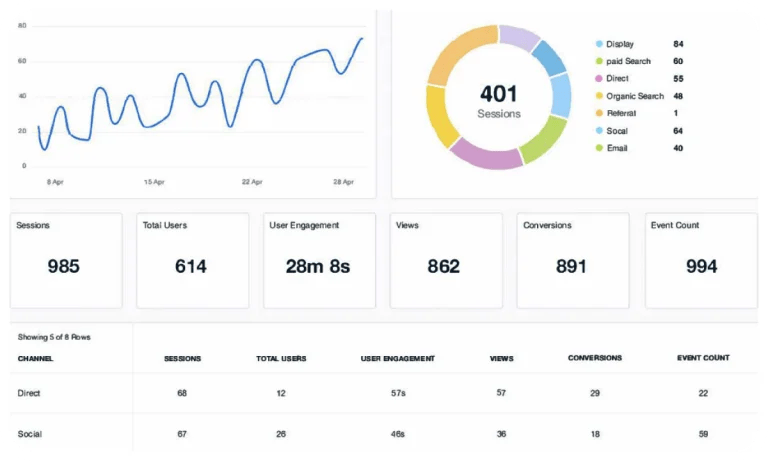
Task: Click the Email legend color dot
Action: tap(599, 148)
